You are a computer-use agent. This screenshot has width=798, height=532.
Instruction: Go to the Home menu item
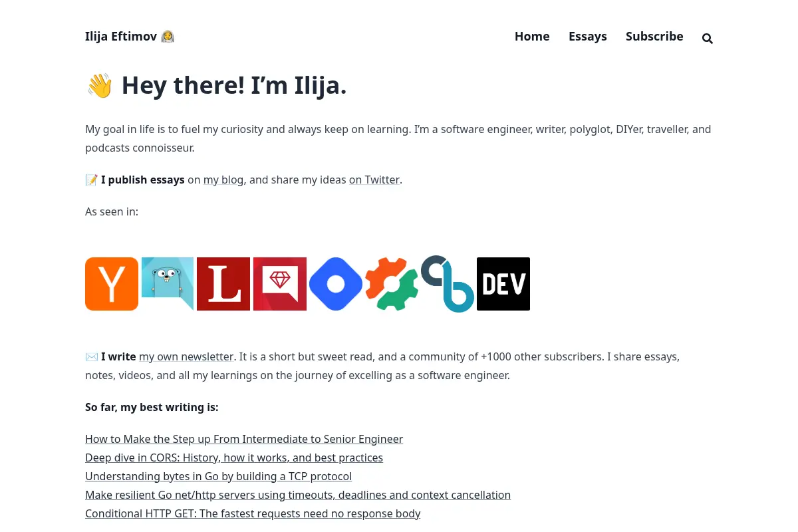tap(532, 37)
